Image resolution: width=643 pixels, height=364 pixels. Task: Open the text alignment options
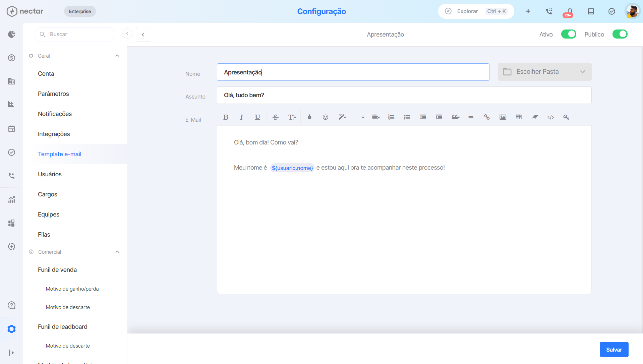(x=376, y=117)
